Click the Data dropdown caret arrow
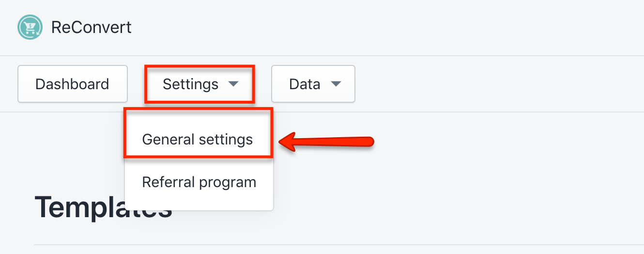Image resolution: width=644 pixels, height=254 pixels. point(336,84)
